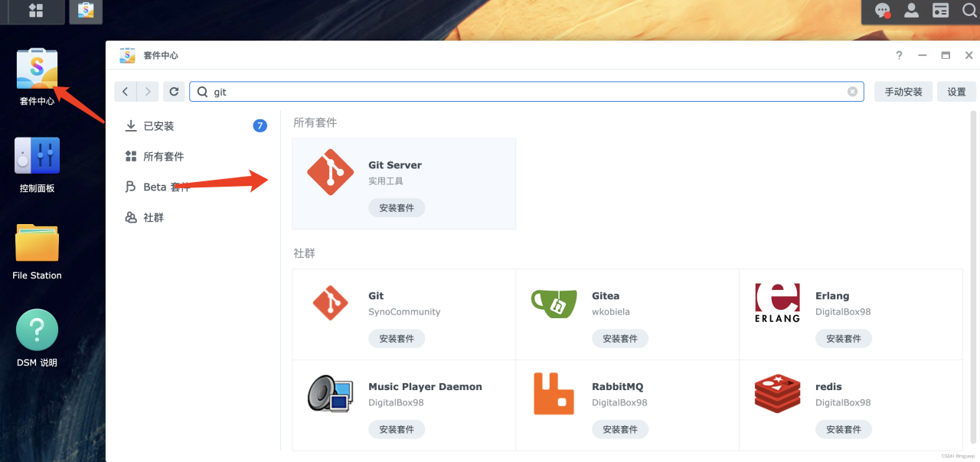Screen dimensions: 980x462
Task: Launch File Station from the desktop
Action: coord(37,245)
